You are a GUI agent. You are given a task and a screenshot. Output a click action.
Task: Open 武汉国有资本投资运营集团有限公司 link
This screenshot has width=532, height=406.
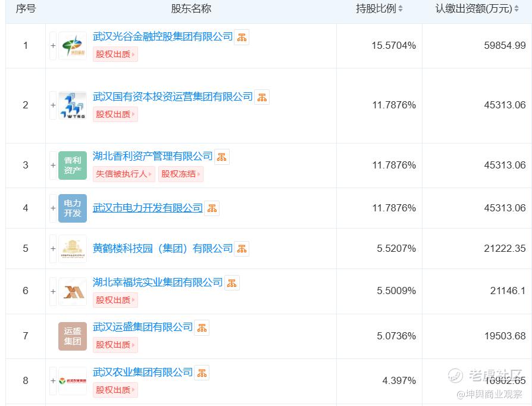pyautogui.click(x=173, y=96)
